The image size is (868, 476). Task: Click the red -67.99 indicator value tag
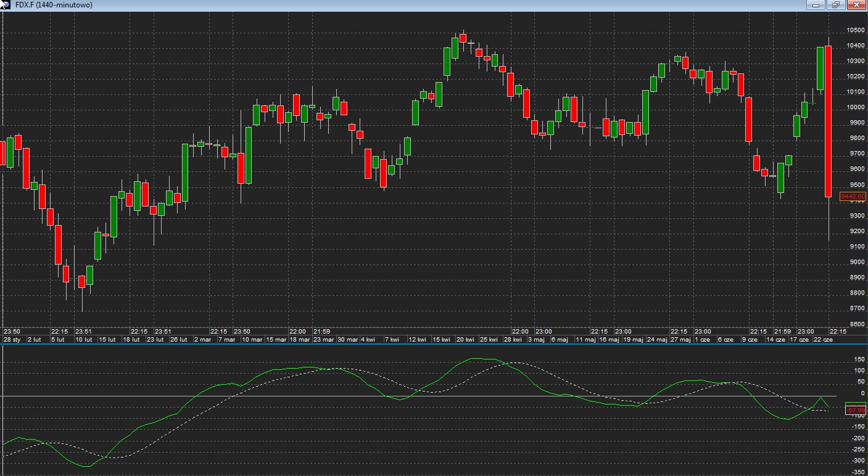tap(855, 410)
